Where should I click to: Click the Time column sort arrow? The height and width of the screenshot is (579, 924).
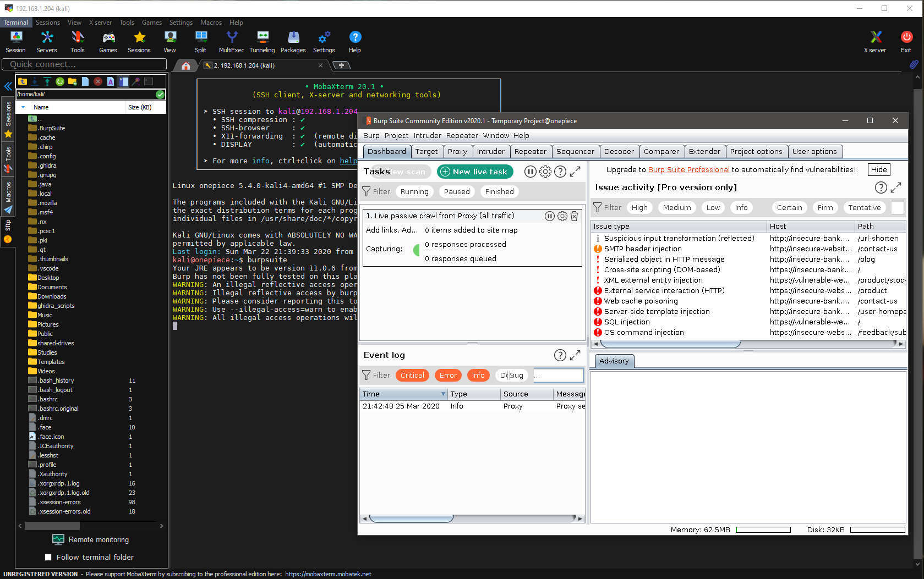[443, 394]
